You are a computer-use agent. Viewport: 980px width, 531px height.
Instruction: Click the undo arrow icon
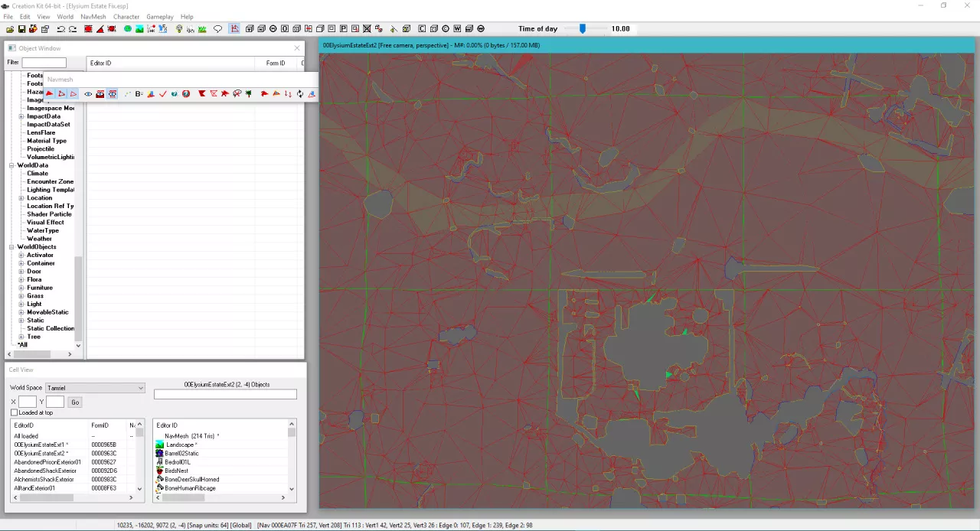(60, 29)
